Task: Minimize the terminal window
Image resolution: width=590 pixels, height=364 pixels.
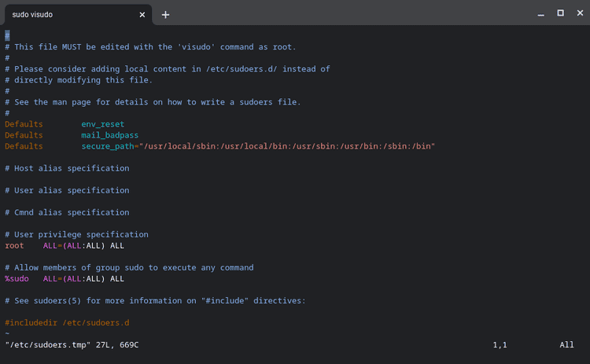Action: click(x=540, y=14)
